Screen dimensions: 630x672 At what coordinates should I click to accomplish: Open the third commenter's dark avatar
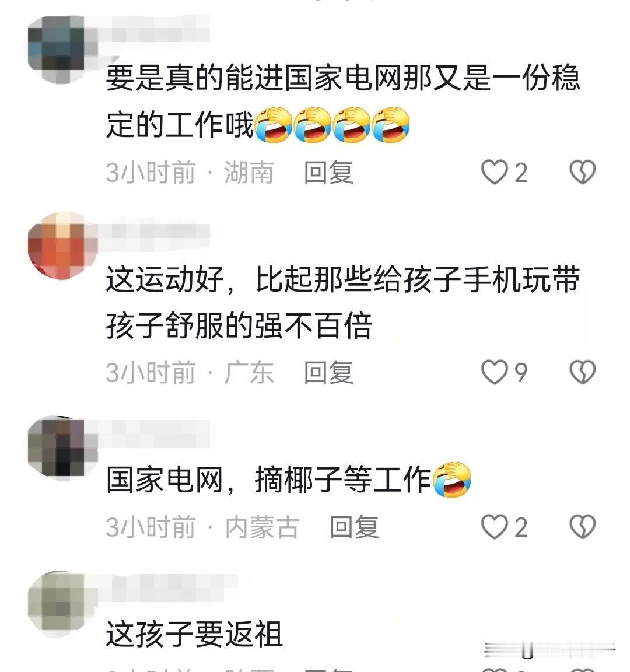[62, 447]
